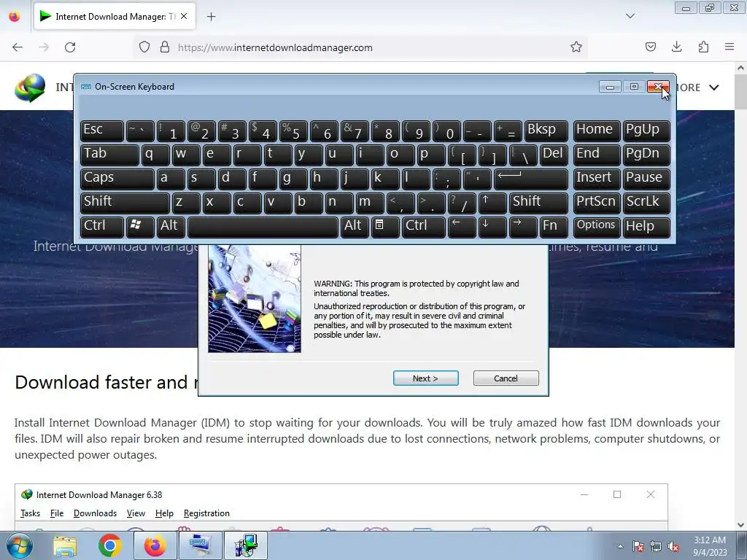Open Chrome from taskbar
Viewport: 747px width, 560px height.
click(x=109, y=545)
